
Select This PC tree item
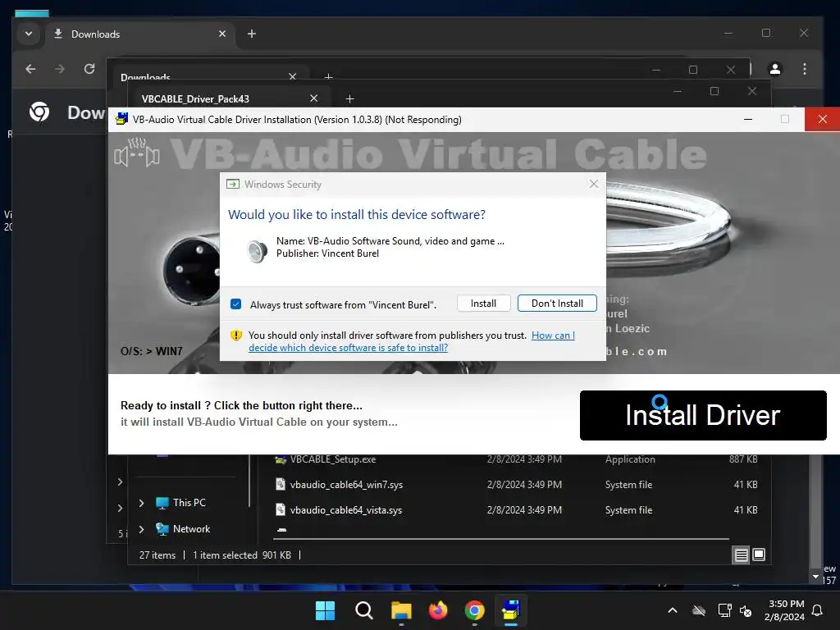coord(189,503)
